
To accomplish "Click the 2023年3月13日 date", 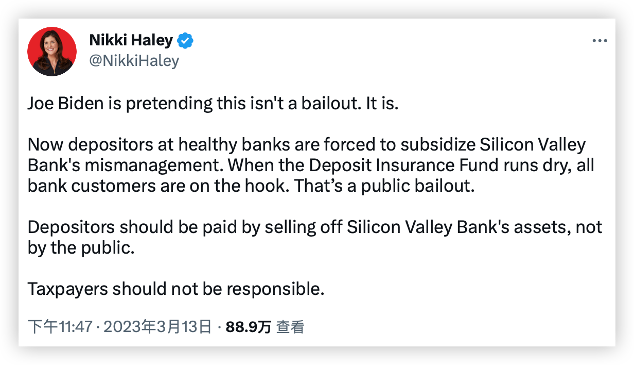I will pyautogui.click(x=157, y=326).
